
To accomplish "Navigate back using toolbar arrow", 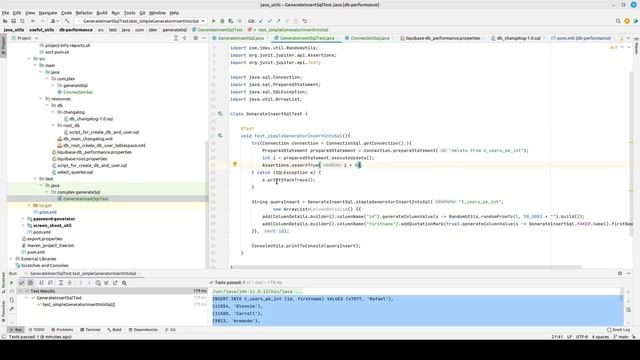I will click(x=33, y=21).
